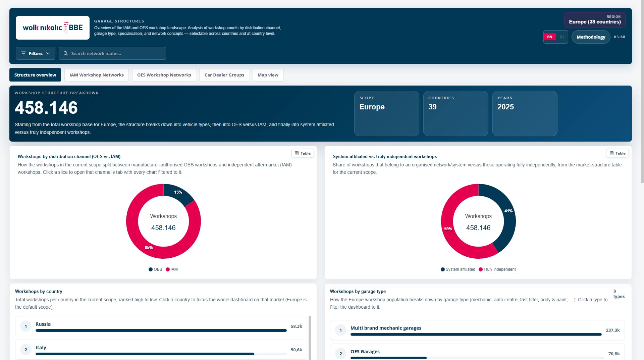Open Table view for system-affiliated chart
This screenshot has width=644, height=360.
(618, 153)
